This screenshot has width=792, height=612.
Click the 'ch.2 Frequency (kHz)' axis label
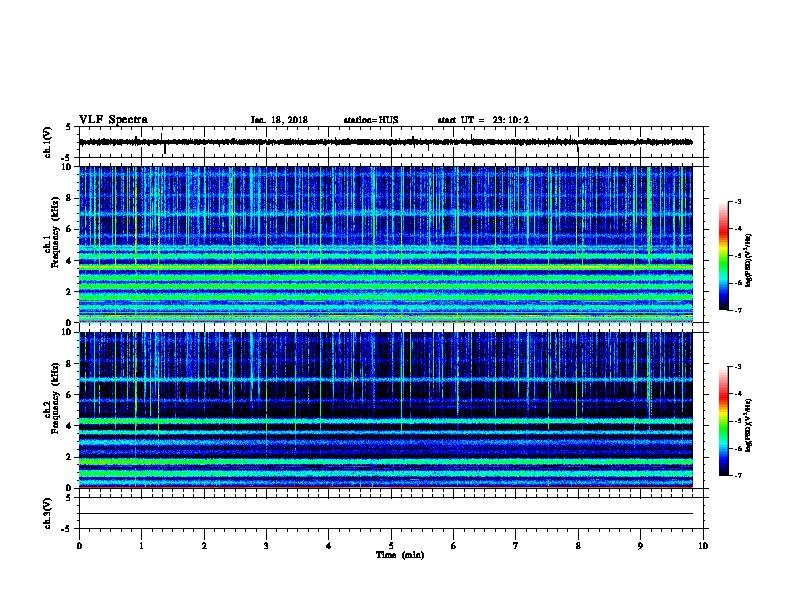[51, 398]
